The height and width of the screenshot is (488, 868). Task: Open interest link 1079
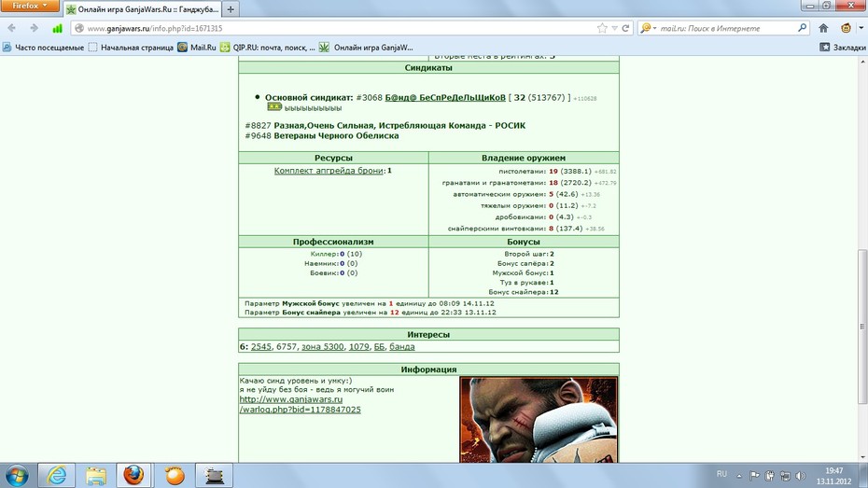coord(358,347)
